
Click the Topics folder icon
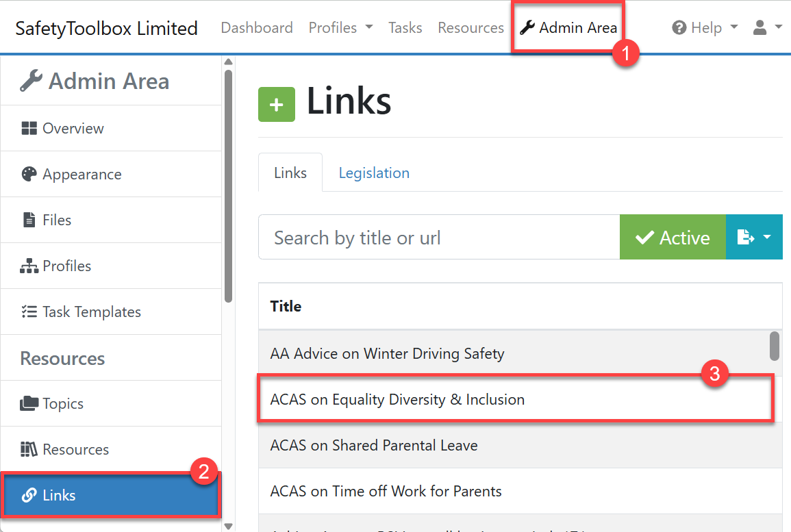[x=29, y=404]
